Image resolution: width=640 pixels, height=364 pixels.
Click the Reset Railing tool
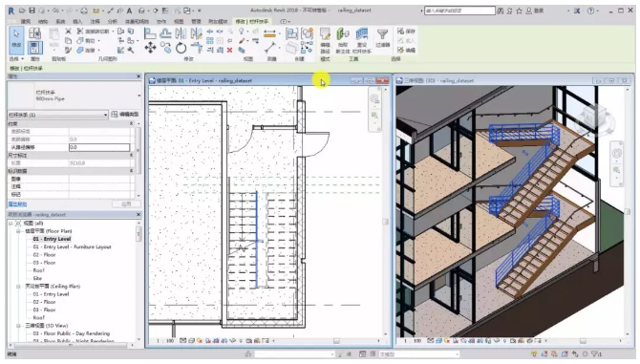[x=362, y=40]
